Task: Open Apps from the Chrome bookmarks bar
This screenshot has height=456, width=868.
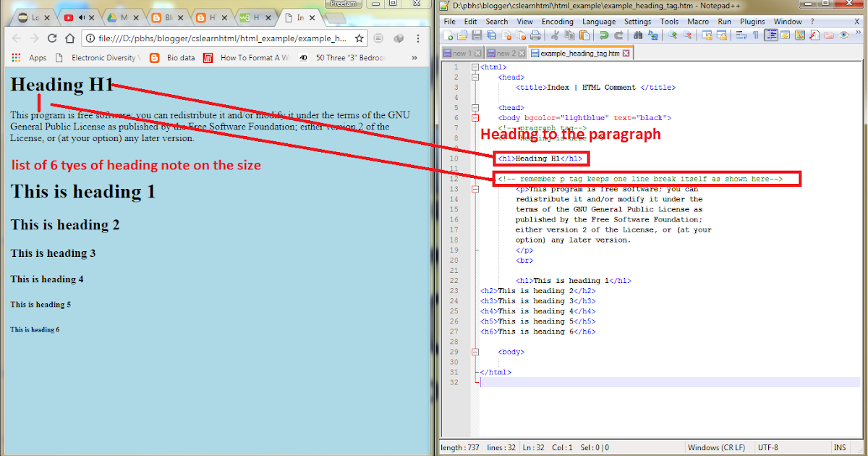Action: (x=30, y=58)
